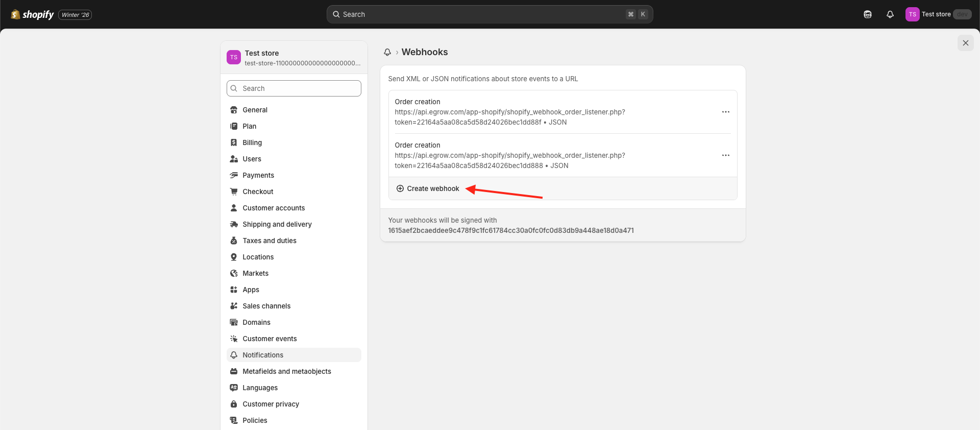This screenshot has height=430, width=980.
Task: Click the Shopify logo icon
Action: click(x=15, y=14)
